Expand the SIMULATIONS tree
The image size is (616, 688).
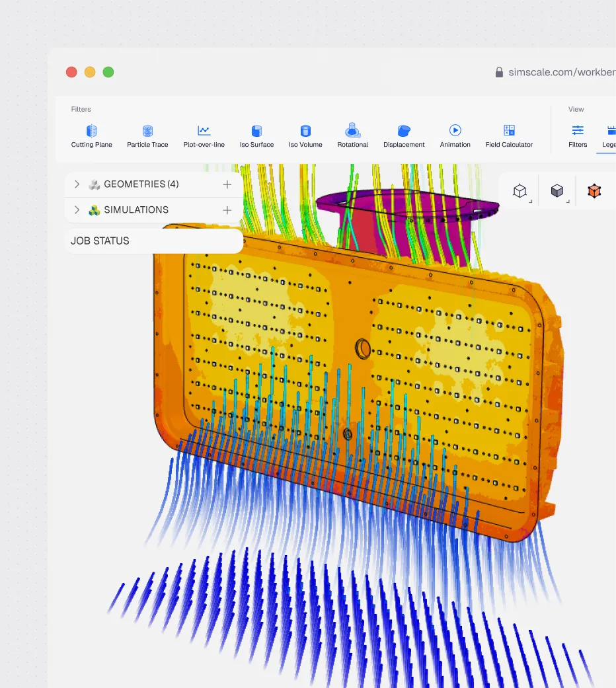pyautogui.click(x=77, y=210)
